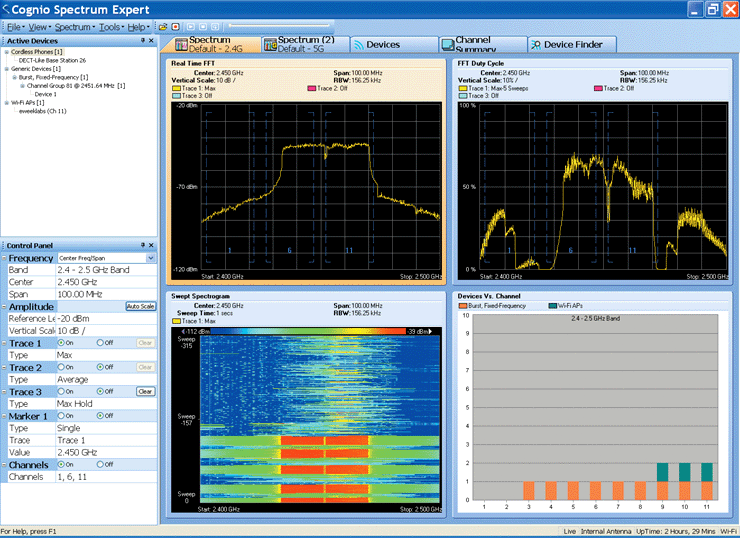The width and height of the screenshot is (740, 538).
Task: Click Wi-Fi APs teal legend swatch
Action: pos(553,306)
